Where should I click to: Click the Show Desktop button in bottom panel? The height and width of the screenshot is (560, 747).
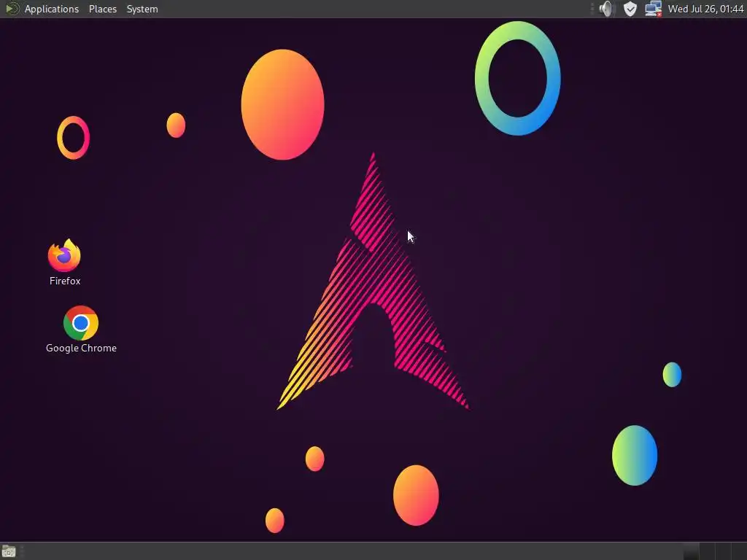9,551
